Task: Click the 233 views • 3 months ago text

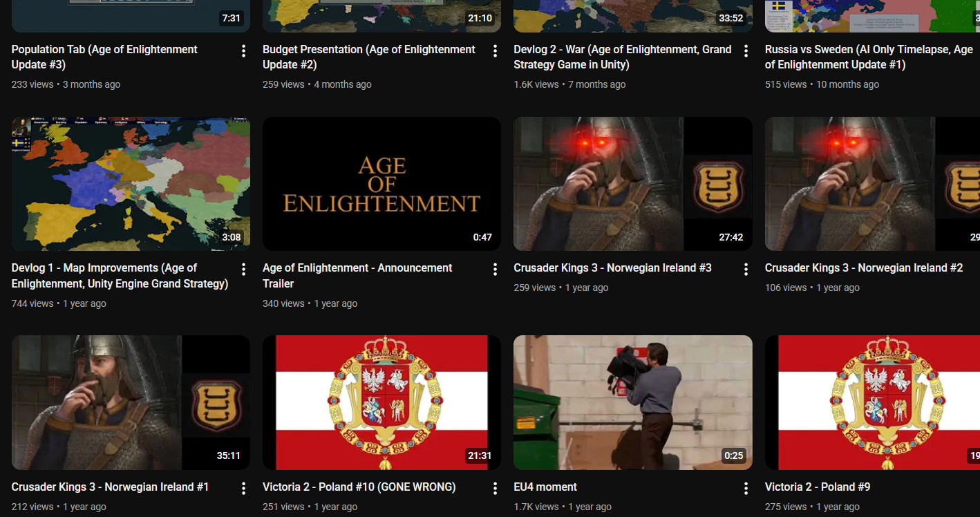Action: coord(66,84)
